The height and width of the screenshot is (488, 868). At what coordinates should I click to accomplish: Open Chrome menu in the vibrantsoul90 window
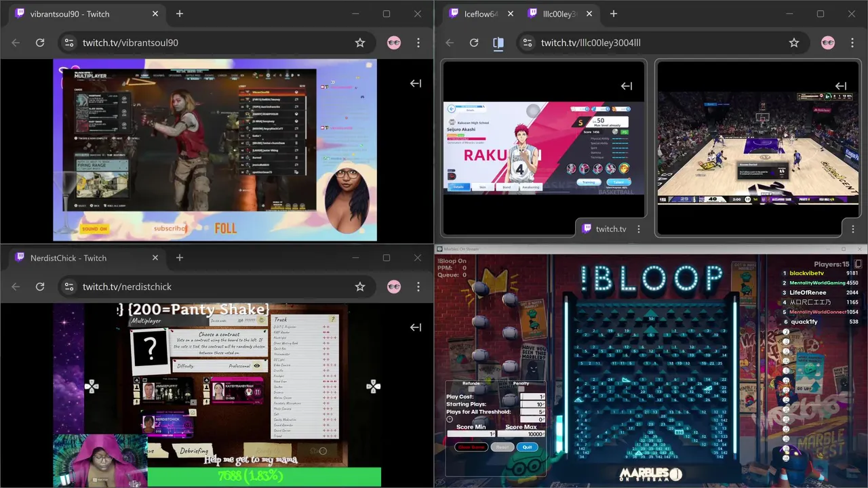[418, 43]
